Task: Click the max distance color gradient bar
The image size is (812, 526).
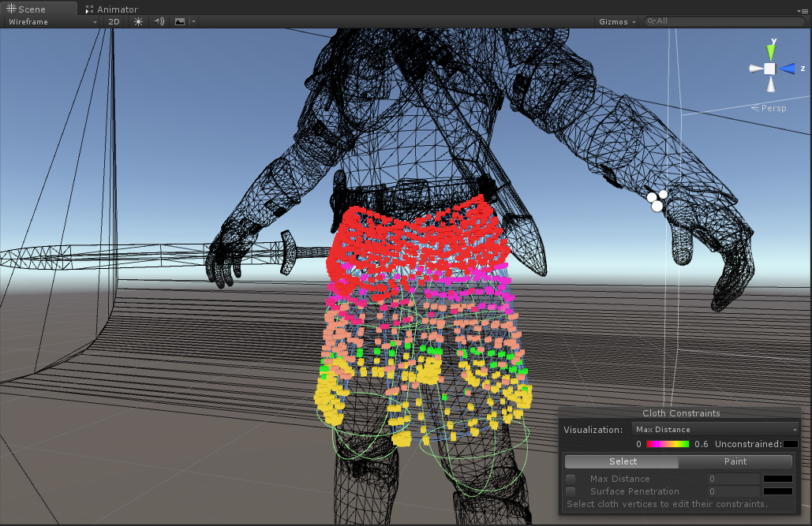Action: click(668, 444)
